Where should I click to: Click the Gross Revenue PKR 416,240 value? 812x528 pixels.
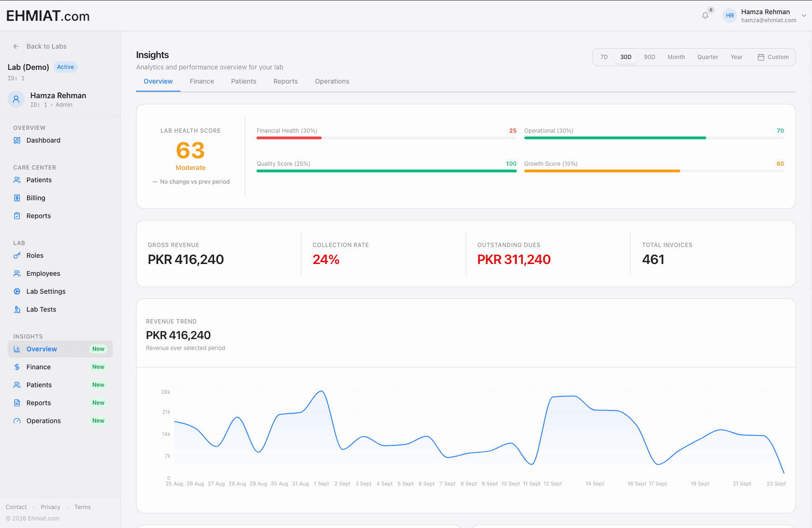click(186, 259)
